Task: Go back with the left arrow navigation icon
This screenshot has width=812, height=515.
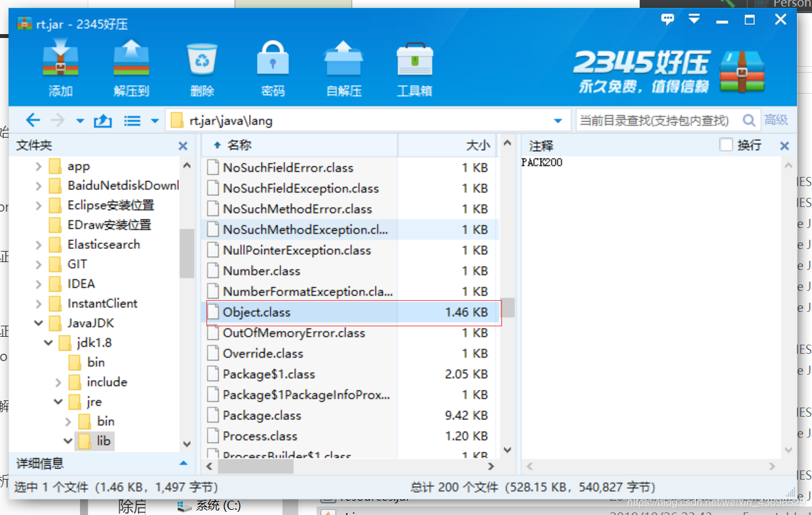Action: click(33, 121)
